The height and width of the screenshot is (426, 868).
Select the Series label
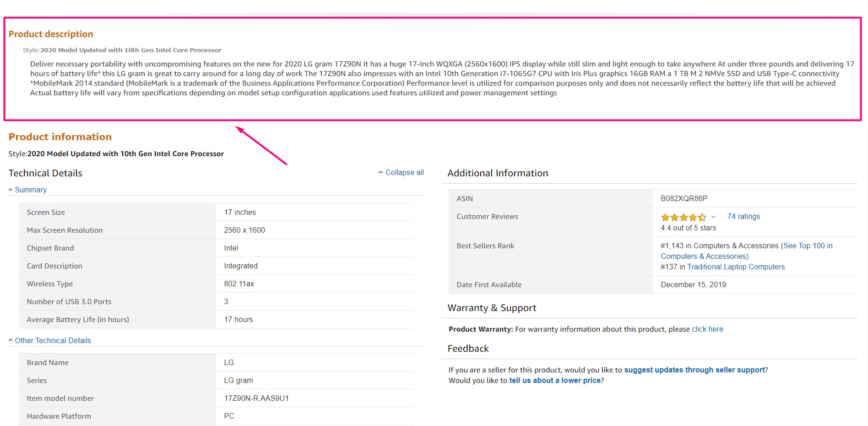point(37,380)
